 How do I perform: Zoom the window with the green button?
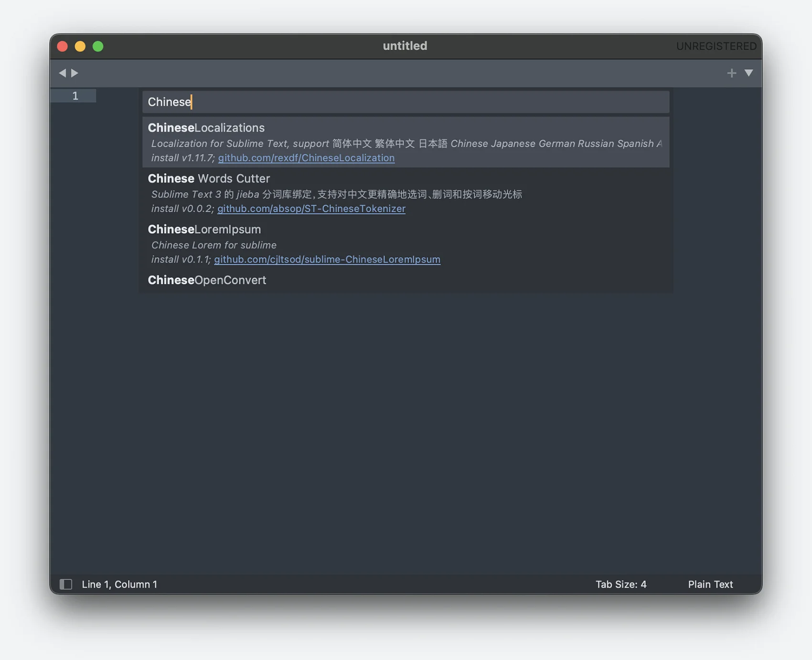(98, 46)
